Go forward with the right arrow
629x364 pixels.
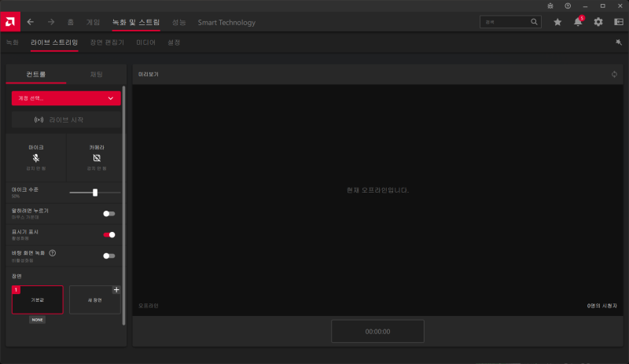pyautogui.click(x=51, y=22)
